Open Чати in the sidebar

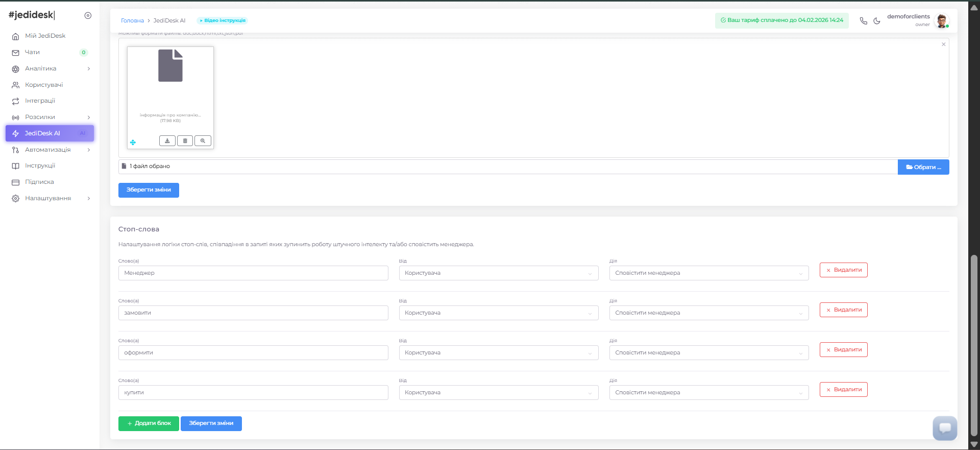click(33, 52)
